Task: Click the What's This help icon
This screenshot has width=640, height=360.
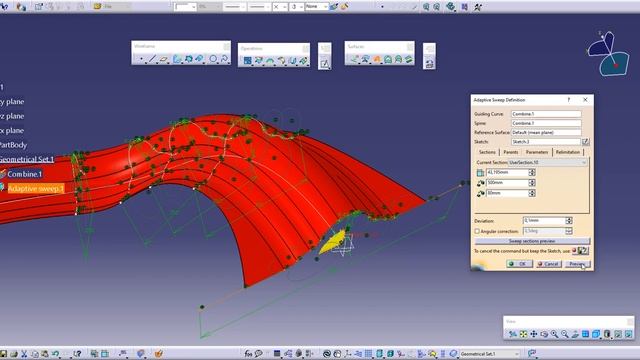Action: [x=77, y=354]
